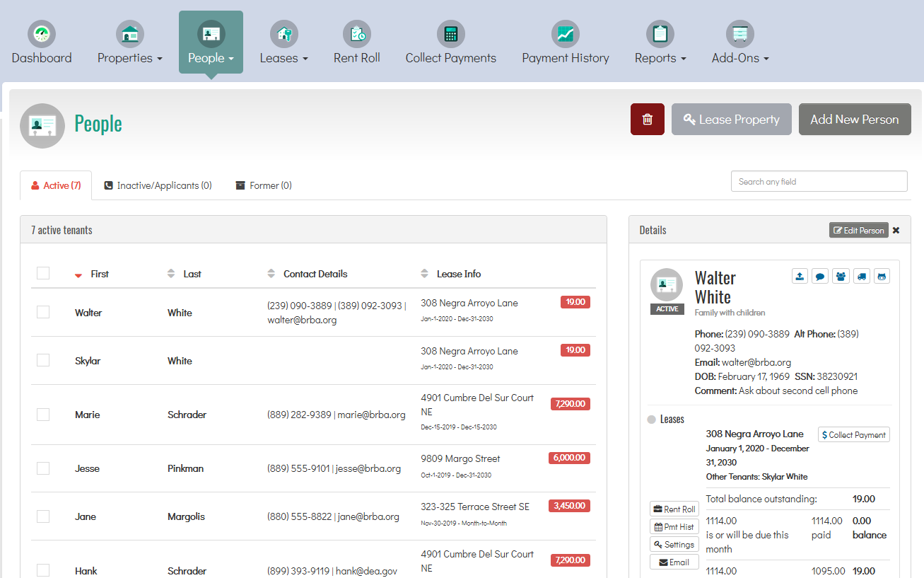Image resolution: width=924 pixels, height=578 pixels.
Task: Click the Add New Person button
Action: [x=854, y=120]
